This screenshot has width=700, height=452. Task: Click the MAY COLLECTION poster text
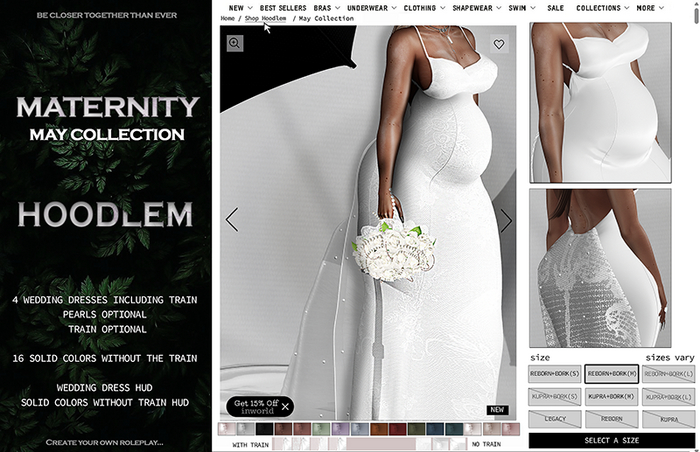[x=107, y=134]
